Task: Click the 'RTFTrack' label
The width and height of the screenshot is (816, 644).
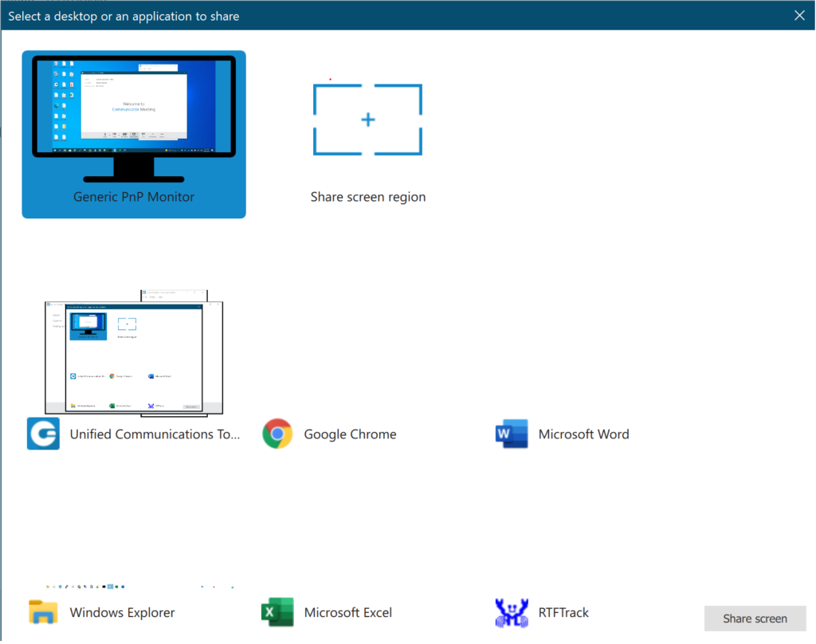Action: [563, 613]
